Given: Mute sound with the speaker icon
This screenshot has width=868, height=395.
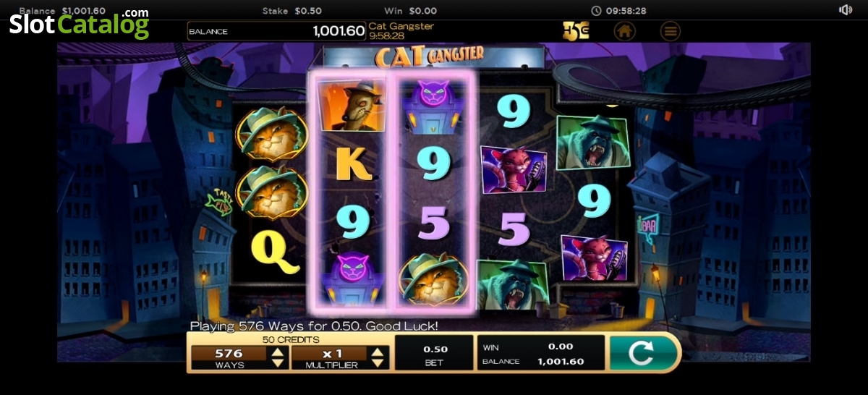Looking at the screenshot, I should (845, 10).
